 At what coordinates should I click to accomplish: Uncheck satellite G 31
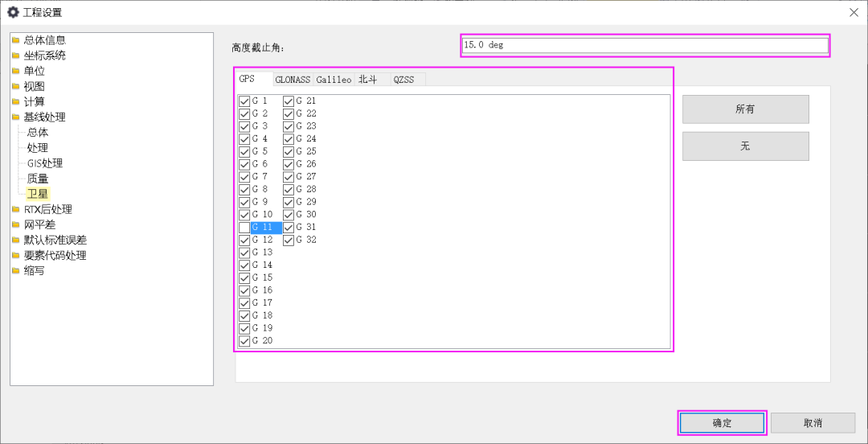coord(289,228)
